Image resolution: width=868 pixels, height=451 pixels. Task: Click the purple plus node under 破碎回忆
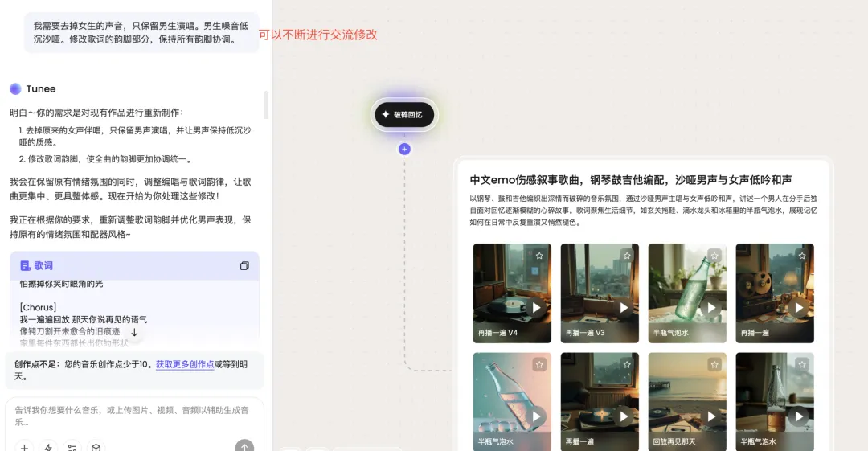(x=404, y=149)
